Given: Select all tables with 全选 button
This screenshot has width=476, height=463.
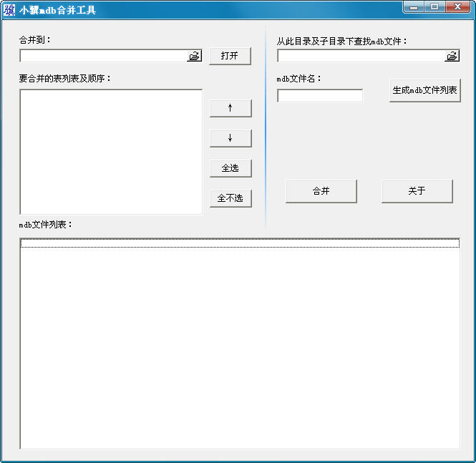Looking at the screenshot, I should [x=230, y=168].
